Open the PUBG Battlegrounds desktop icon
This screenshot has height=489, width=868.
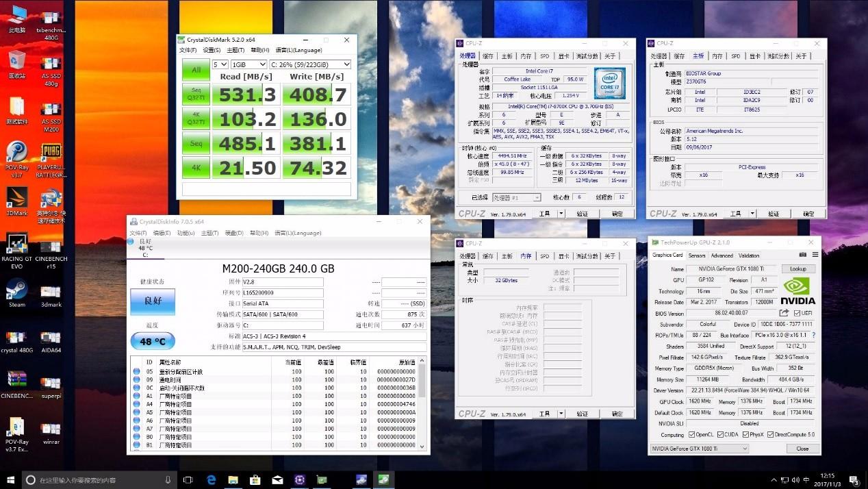click(x=51, y=160)
